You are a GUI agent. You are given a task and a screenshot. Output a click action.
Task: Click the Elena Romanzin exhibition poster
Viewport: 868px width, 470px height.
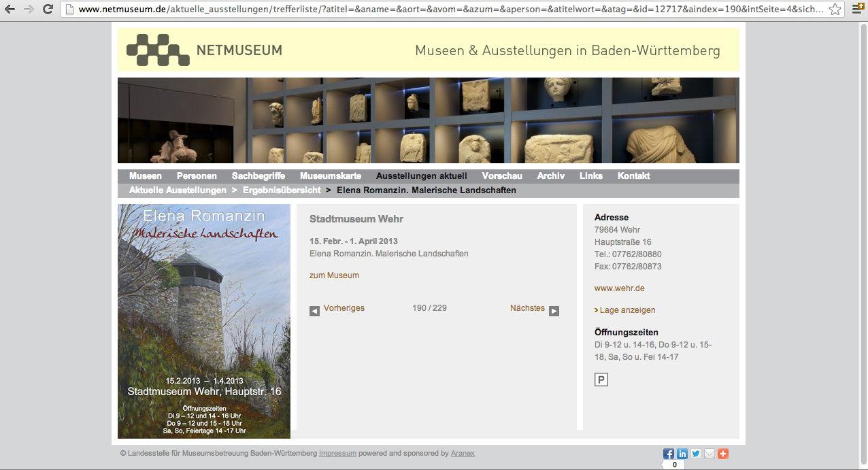[x=204, y=321]
